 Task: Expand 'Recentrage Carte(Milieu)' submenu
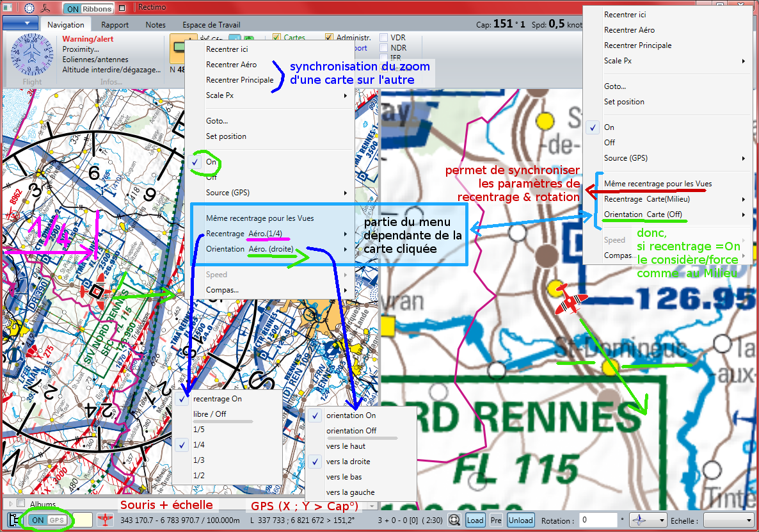pyautogui.click(x=667, y=200)
